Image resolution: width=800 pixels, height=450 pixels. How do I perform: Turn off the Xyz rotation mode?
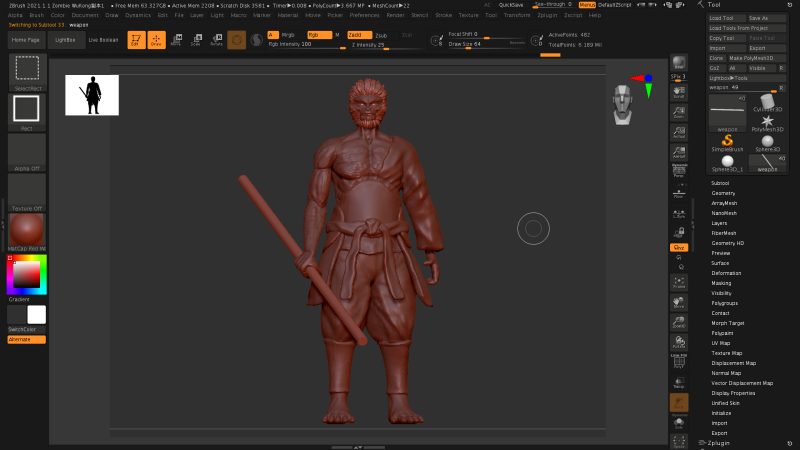[x=679, y=246]
